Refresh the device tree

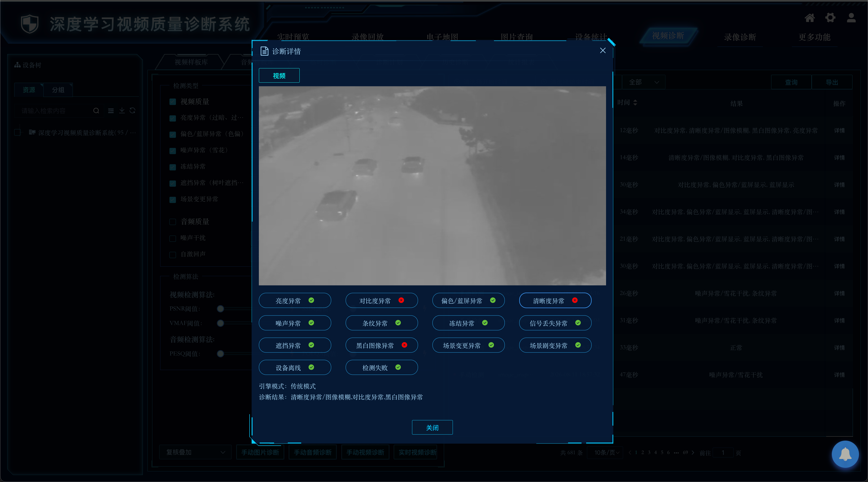pos(133,111)
